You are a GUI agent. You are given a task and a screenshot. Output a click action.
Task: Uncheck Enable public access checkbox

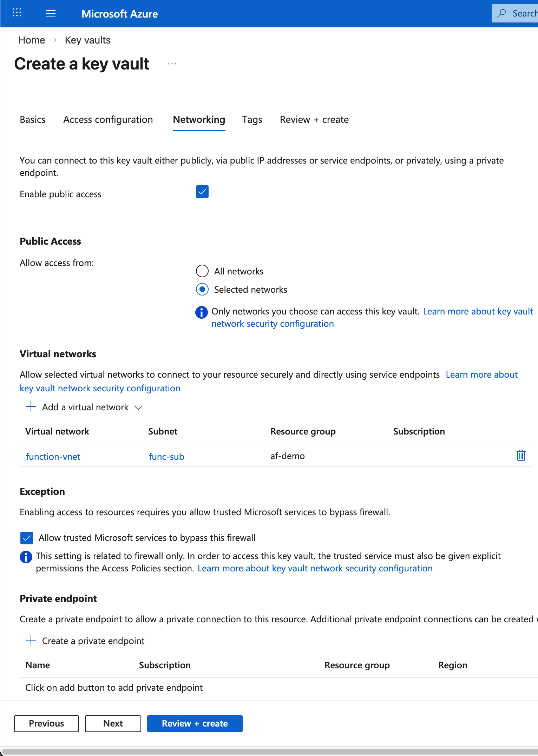[202, 192]
